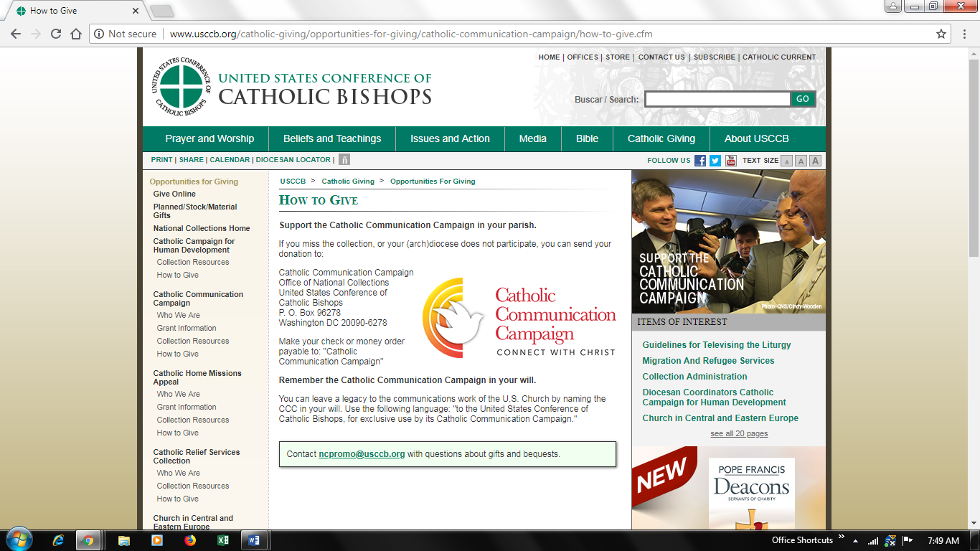Click the browser forward arrow
Image resolution: width=980 pixels, height=551 pixels.
(x=36, y=34)
